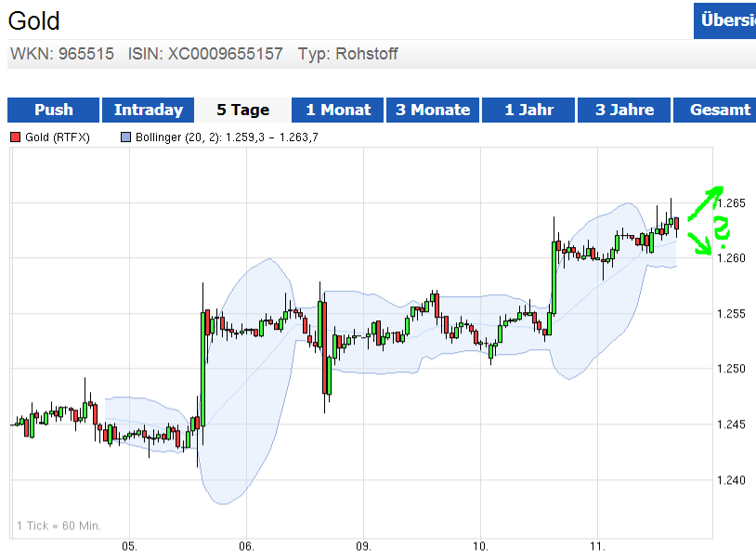Viewport: 756px width, 560px height.
Task: Click the Übersicht button
Action: click(725, 20)
